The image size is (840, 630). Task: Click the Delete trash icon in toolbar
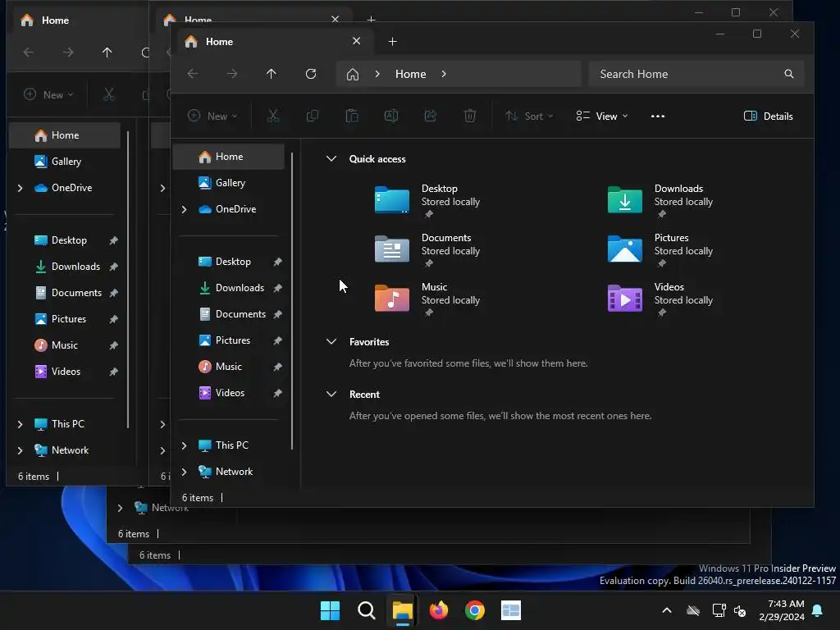[470, 116]
